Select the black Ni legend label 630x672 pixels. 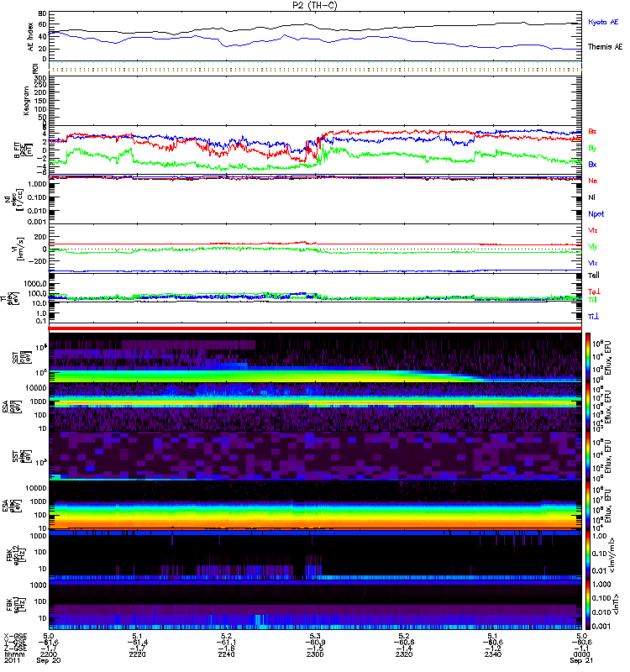pos(591,197)
